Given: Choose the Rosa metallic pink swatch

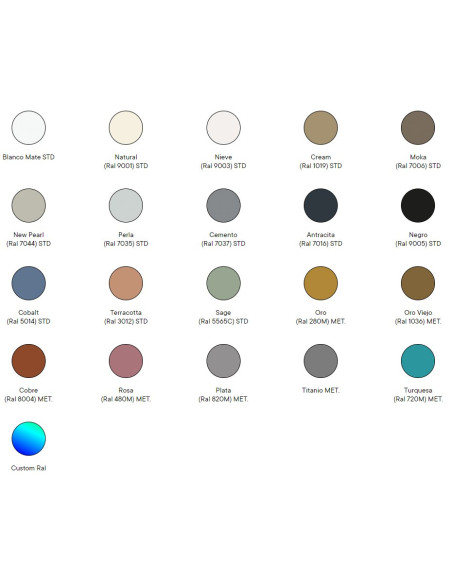Looking at the screenshot, I should [x=126, y=361].
